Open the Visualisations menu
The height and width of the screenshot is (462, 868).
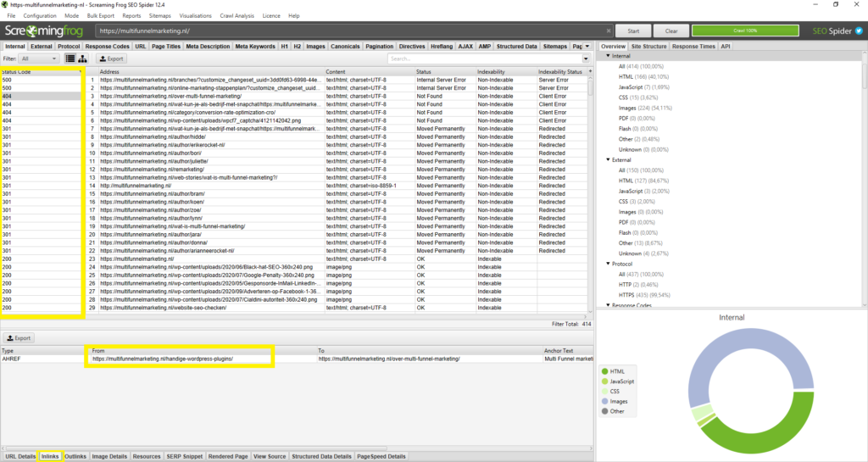click(196, 16)
